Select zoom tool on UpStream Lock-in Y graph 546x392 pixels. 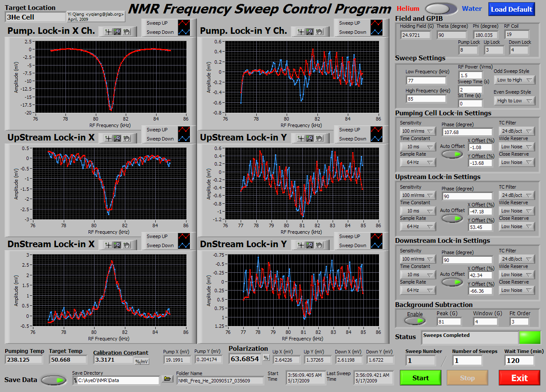coord(310,138)
